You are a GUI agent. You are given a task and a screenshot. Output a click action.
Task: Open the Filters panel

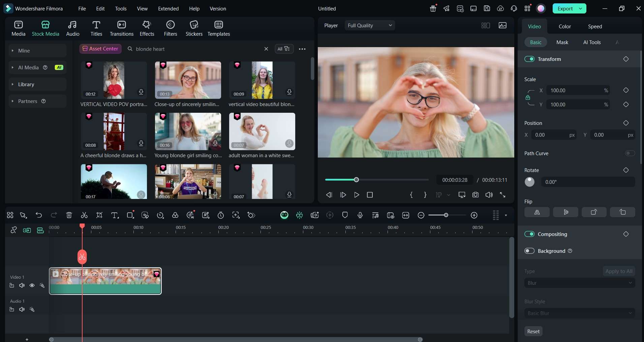171,28
